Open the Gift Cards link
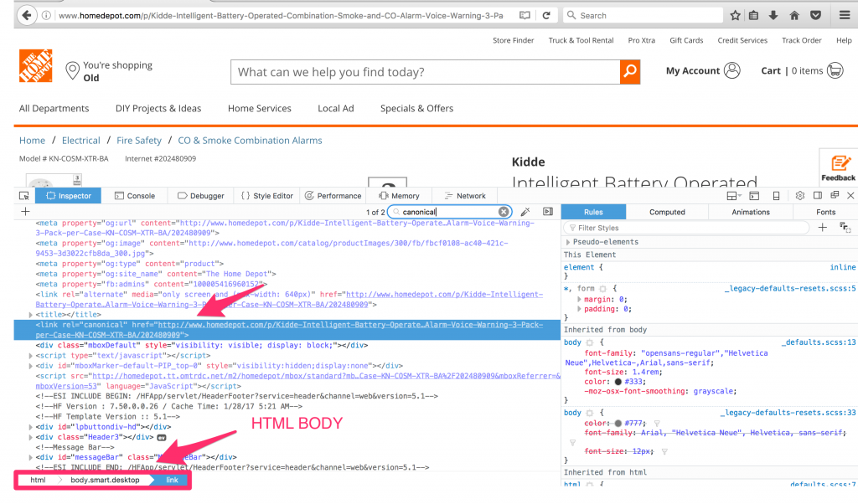Viewport: 858px width, 504px height. pos(686,40)
